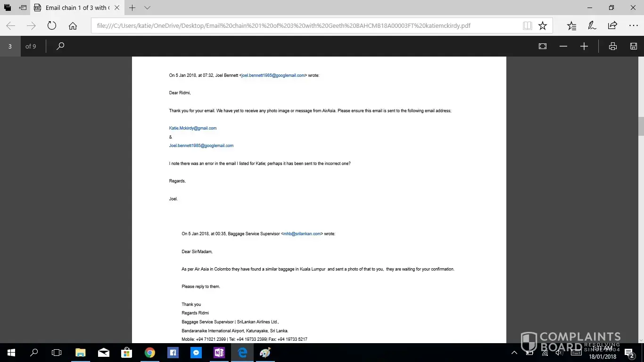Share this page
The image size is (644, 362).
coord(612,26)
